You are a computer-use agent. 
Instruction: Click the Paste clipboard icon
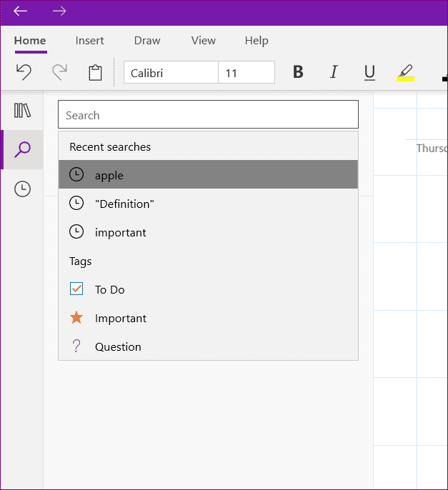[x=95, y=73]
